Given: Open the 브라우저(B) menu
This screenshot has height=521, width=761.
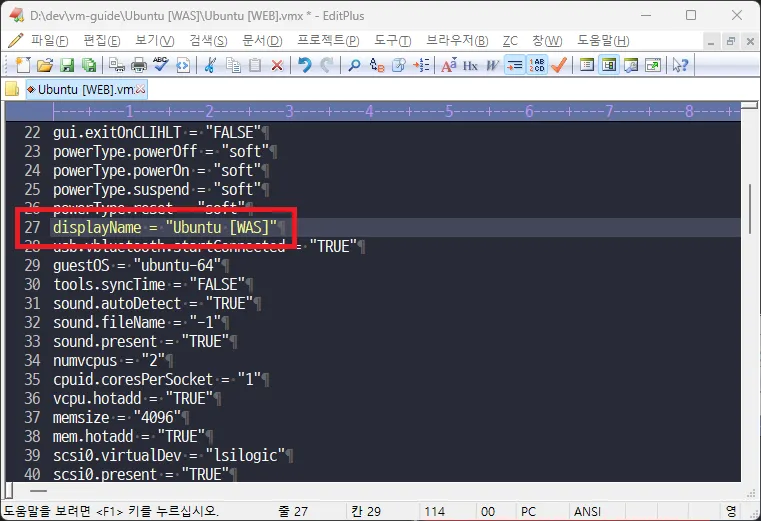Looking at the screenshot, I should 457,40.
